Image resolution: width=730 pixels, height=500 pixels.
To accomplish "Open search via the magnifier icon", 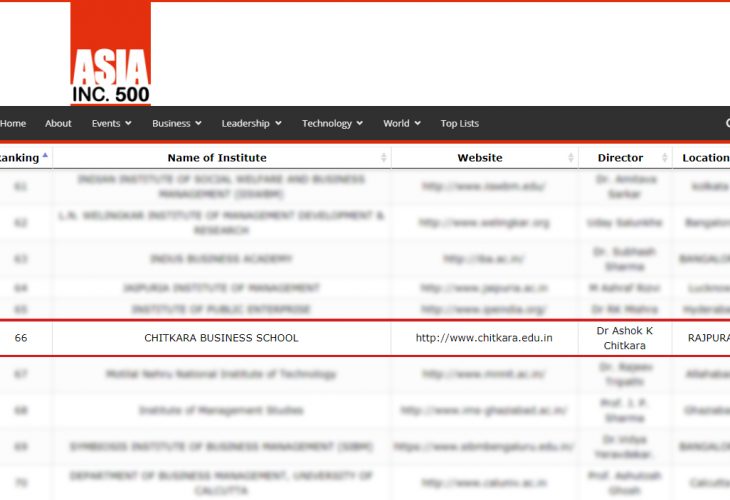I will click(726, 124).
